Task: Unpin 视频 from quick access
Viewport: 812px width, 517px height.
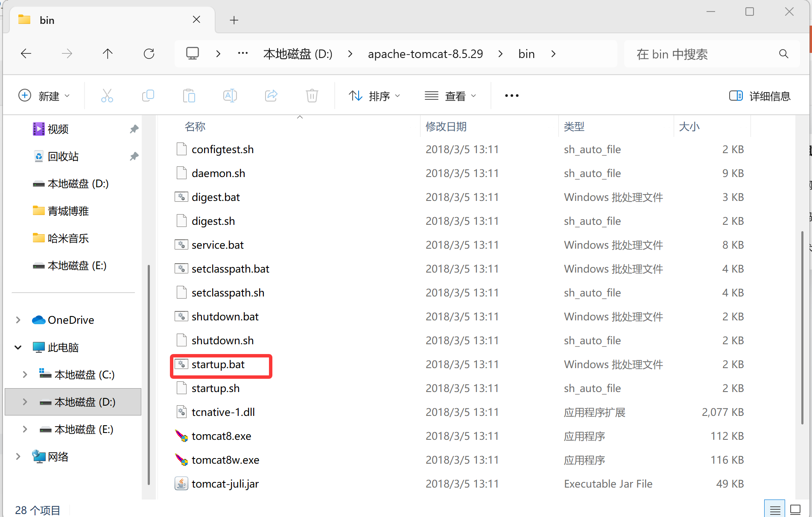Action: click(x=134, y=129)
